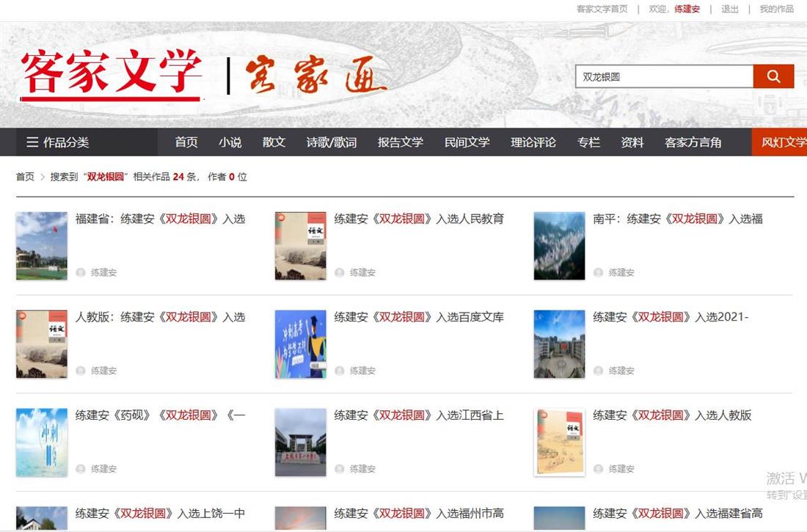
Task: Open article 南平：练建安《双龙银圆》入选福
Action: tap(678, 219)
